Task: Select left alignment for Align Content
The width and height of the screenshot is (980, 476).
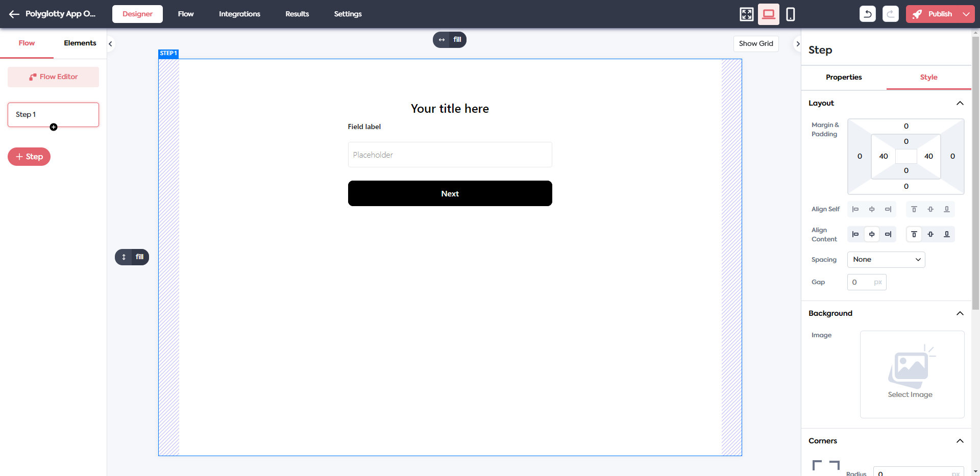Action: (856, 234)
